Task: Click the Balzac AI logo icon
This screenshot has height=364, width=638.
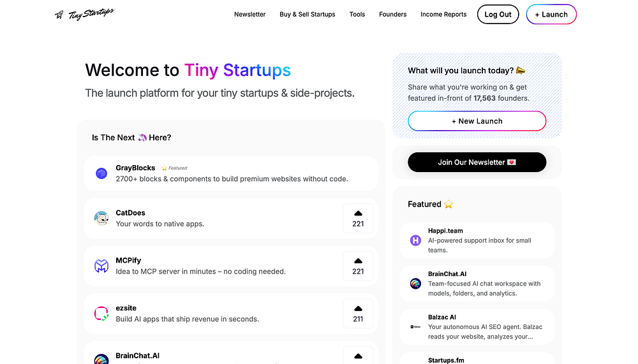Action: pyautogui.click(x=415, y=326)
